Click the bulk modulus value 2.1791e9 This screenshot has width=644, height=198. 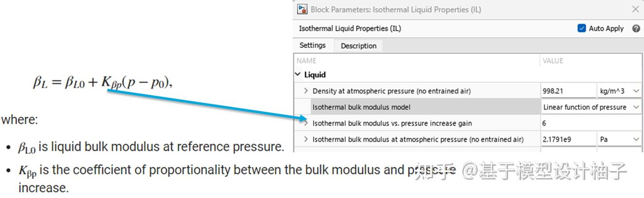(x=567, y=139)
